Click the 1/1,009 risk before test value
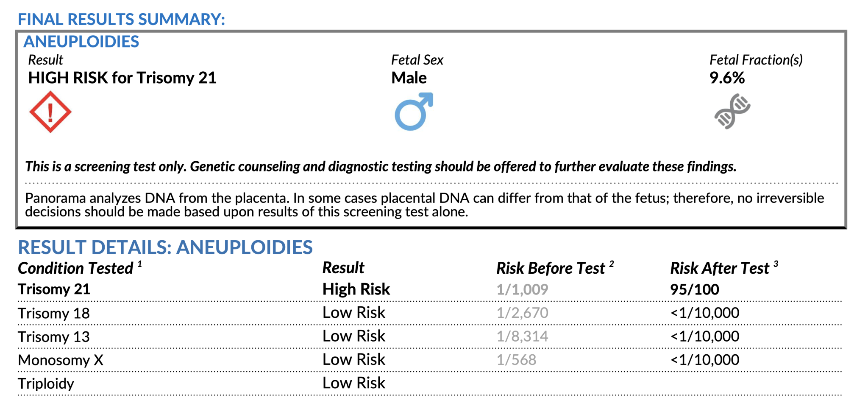This screenshot has height=401, width=868. coord(522,289)
